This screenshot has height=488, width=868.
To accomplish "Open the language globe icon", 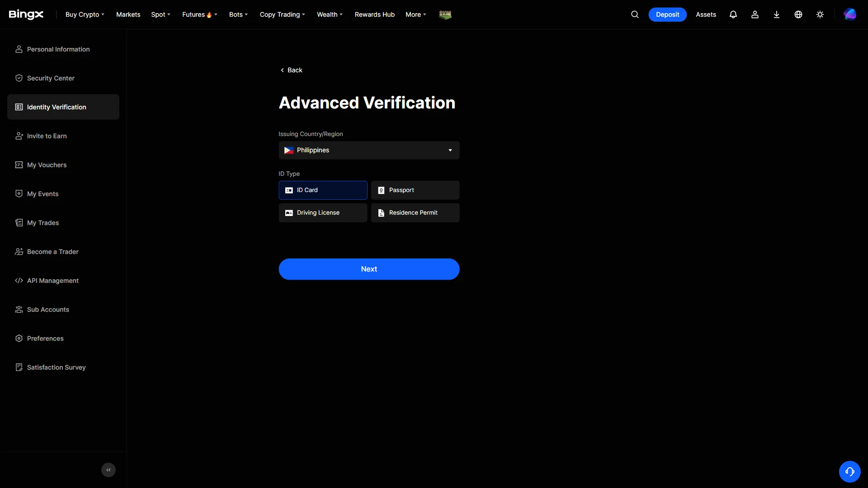I will click(798, 14).
